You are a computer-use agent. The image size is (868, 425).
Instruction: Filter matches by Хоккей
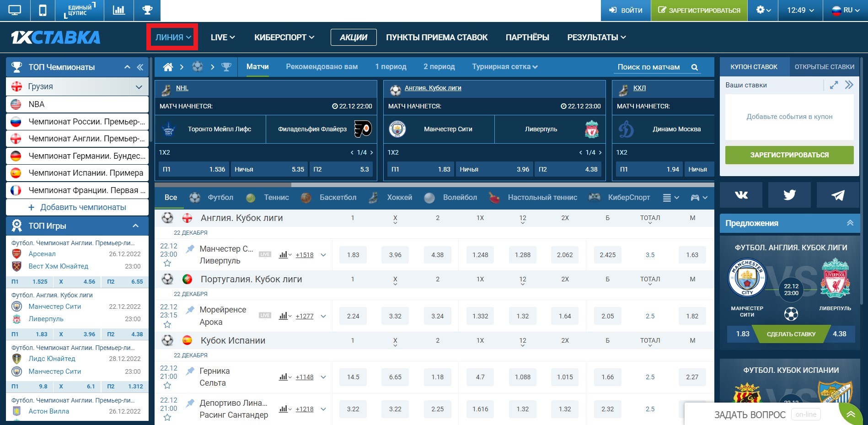pos(391,198)
